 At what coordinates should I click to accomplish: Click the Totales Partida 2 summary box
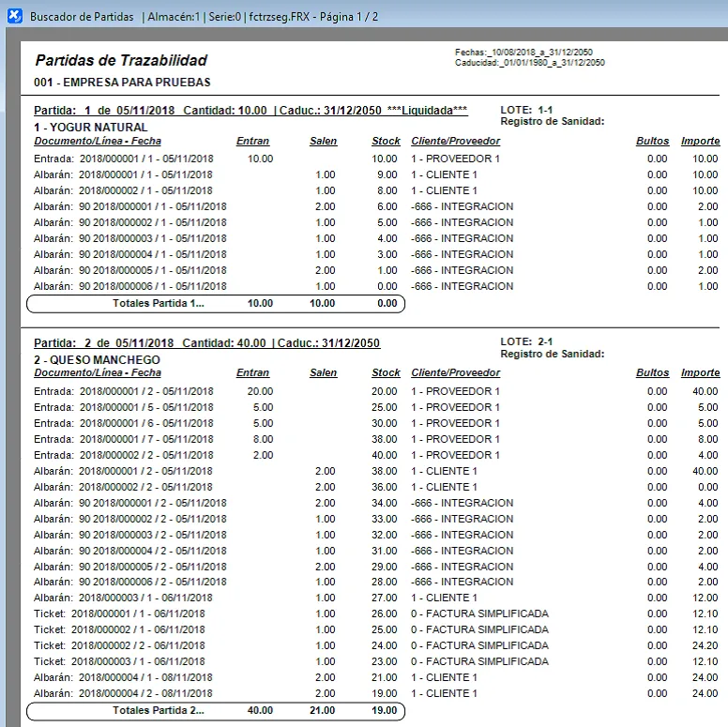(x=216, y=711)
